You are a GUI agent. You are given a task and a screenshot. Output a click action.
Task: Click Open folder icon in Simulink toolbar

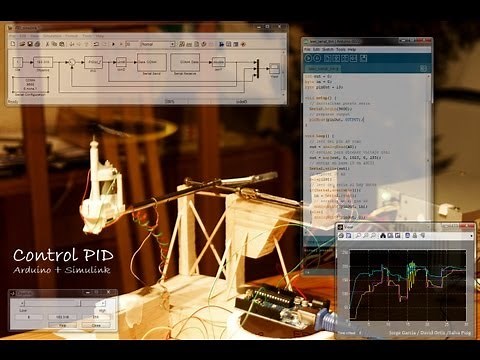22,44
